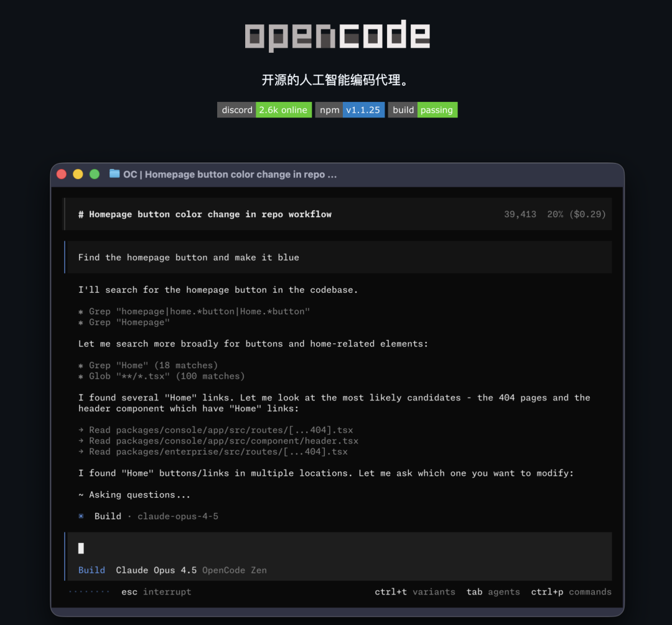This screenshot has width=672, height=625.
Task: Click 'Build · claude-opus-4-5' label
Action: [156, 516]
